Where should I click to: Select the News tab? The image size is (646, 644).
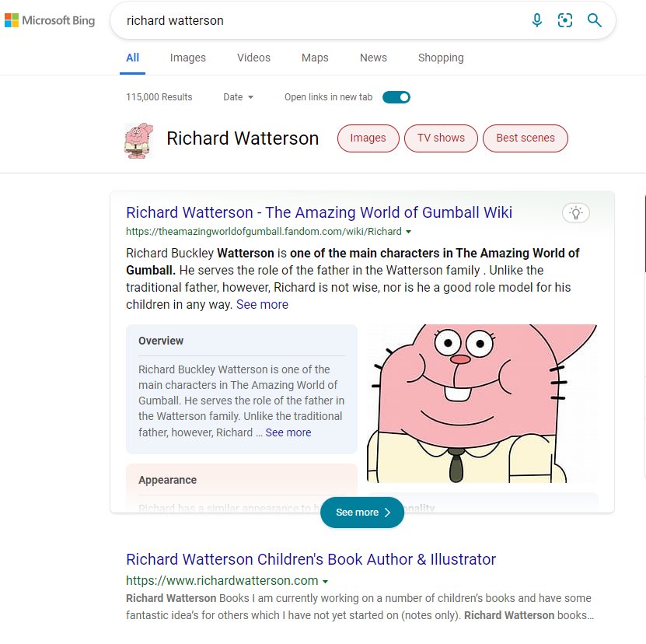pyautogui.click(x=373, y=58)
